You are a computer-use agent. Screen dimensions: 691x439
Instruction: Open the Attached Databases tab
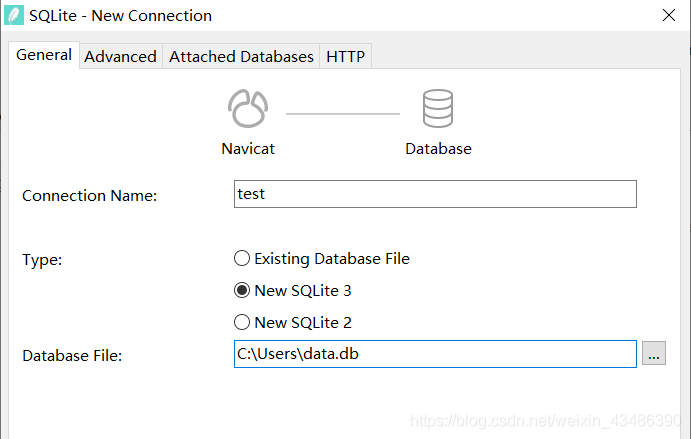241,56
